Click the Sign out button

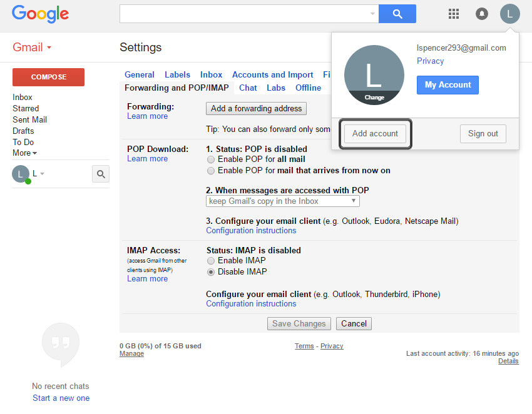pyautogui.click(x=483, y=134)
